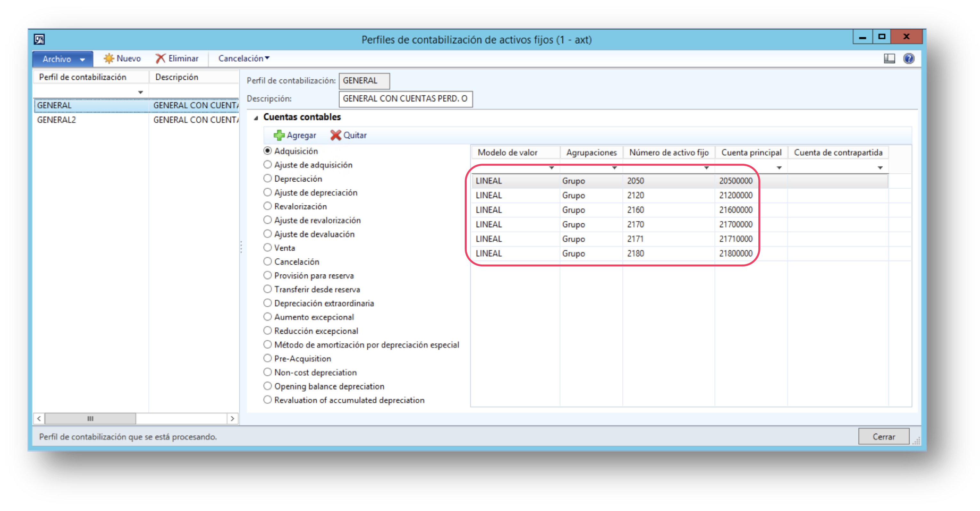This screenshot has width=980, height=511.
Task: Select the Cancelación radio button
Action: 268,261
